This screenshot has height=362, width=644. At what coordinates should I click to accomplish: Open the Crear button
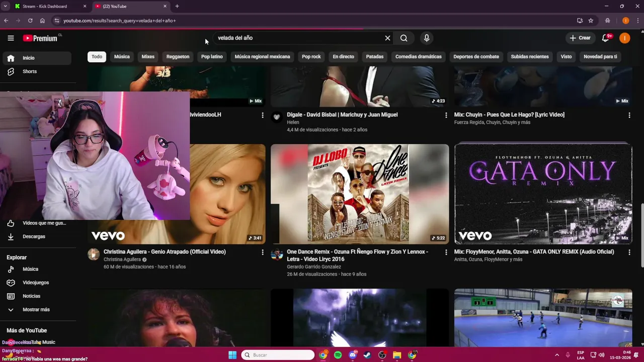click(580, 38)
